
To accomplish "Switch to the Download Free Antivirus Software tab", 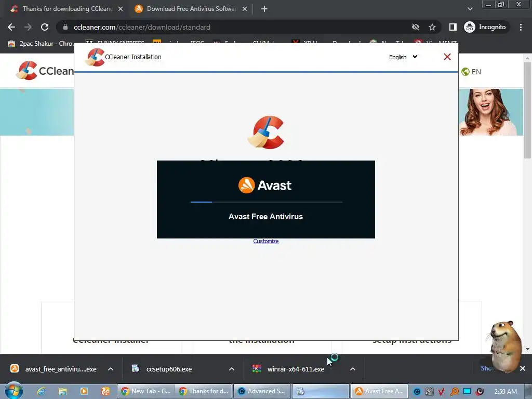I will 191,9.
